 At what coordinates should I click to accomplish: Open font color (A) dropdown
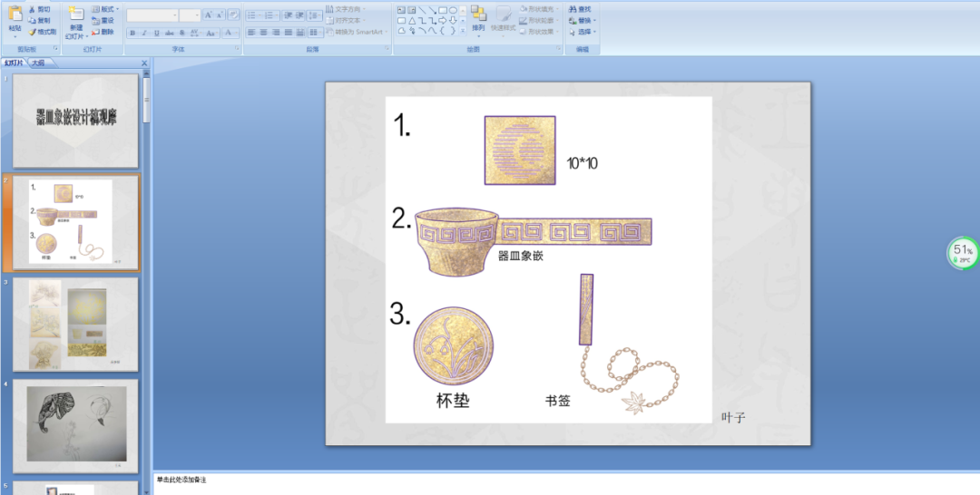(x=230, y=33)
